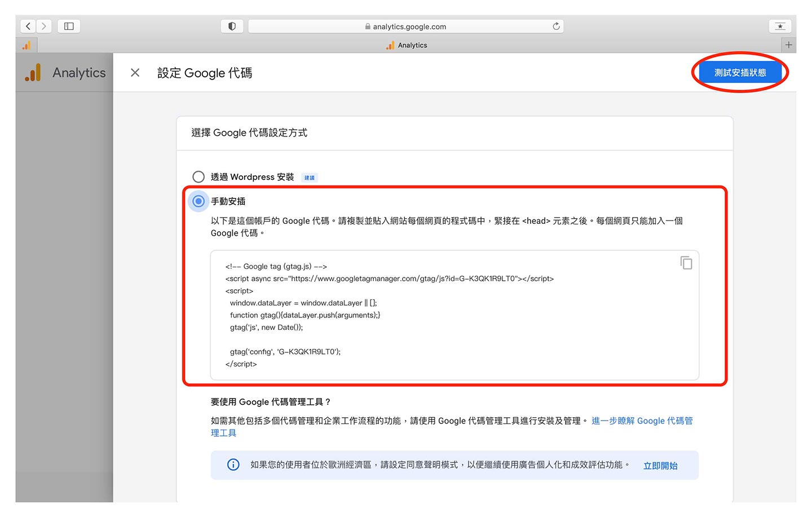Click the 測試安插狀態 button
Screen dimensions: 812x517
coord(740,73)
